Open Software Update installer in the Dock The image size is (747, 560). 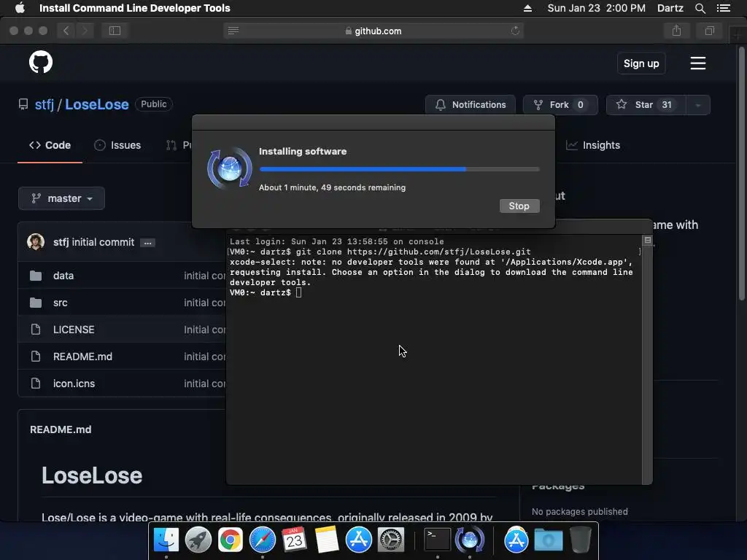point(469,540)
